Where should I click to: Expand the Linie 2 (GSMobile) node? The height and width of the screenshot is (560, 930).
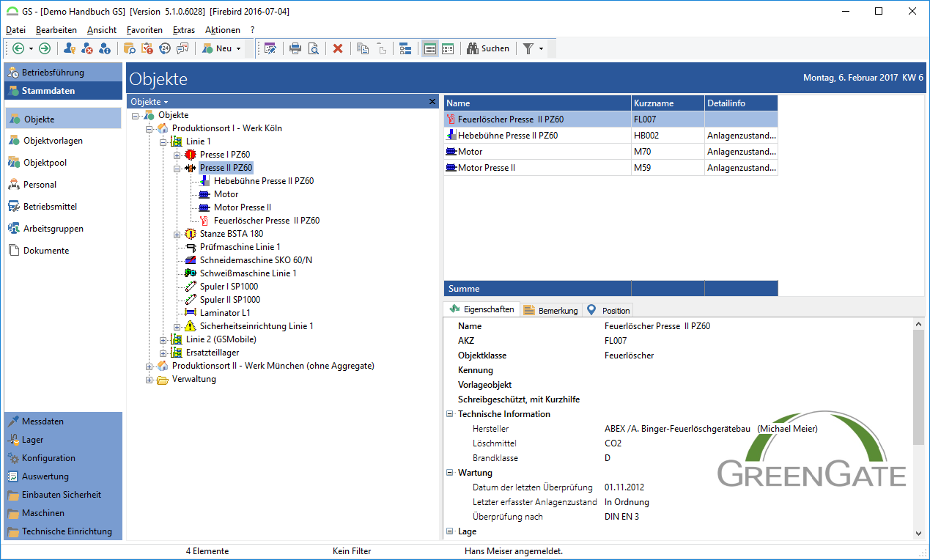click(163, 339)
